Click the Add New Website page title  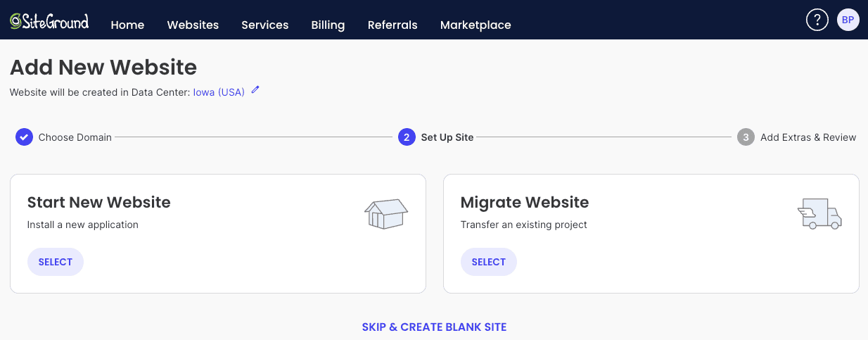click(103, 67)
